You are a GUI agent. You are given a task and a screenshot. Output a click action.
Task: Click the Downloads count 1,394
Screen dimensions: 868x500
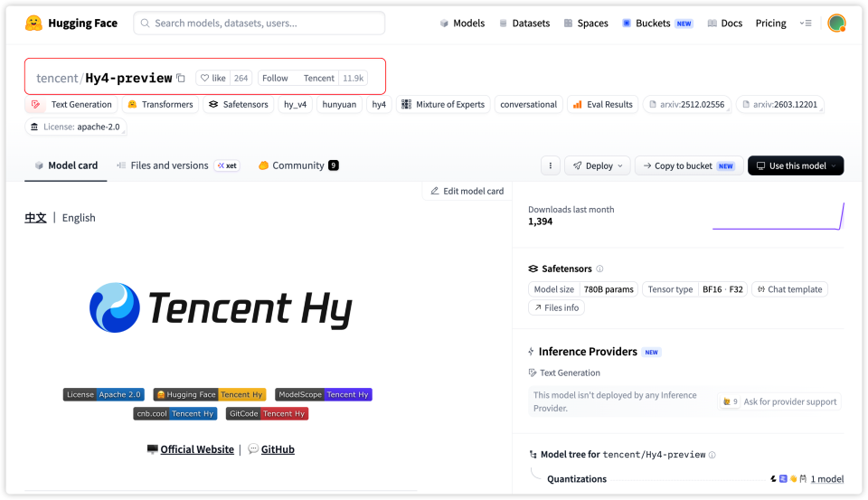[541, 222]
